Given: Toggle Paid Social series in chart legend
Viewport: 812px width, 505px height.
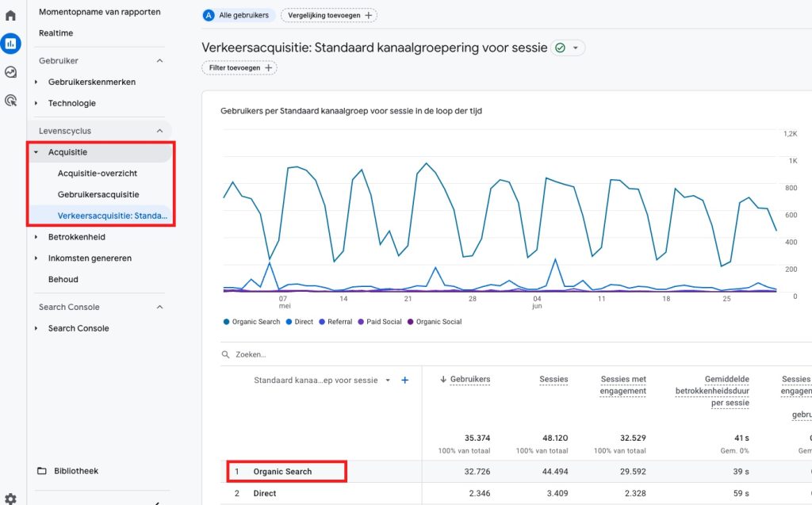Looking at the screenshot, I should click(x=381, y=322).
